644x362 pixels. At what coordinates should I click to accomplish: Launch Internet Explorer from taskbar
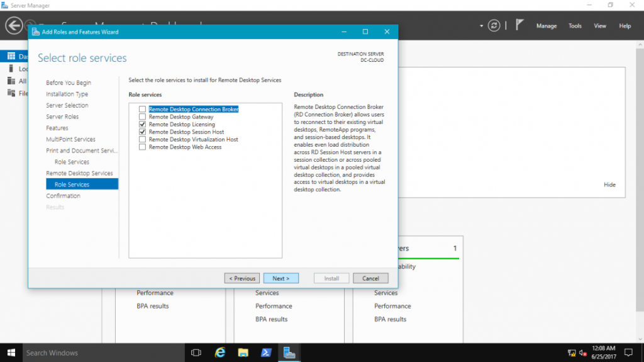coord(220,353)
